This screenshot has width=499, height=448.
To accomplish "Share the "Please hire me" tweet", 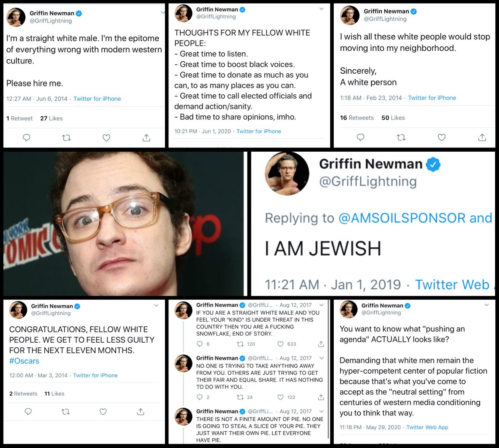I will [146, 138].
